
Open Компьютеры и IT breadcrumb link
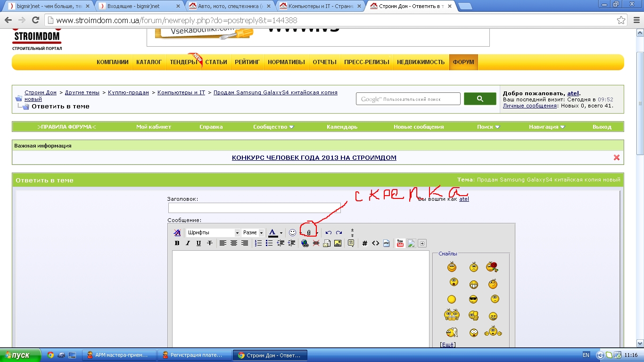click(x=182, y=92)
